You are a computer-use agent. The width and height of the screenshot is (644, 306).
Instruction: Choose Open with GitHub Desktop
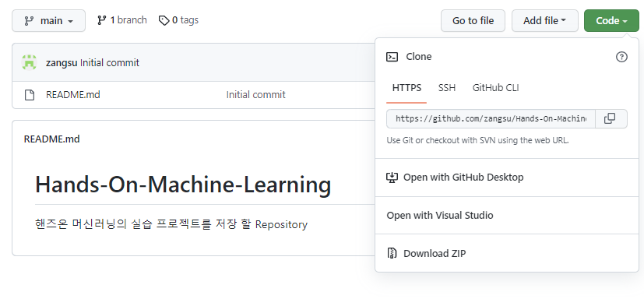507,178
